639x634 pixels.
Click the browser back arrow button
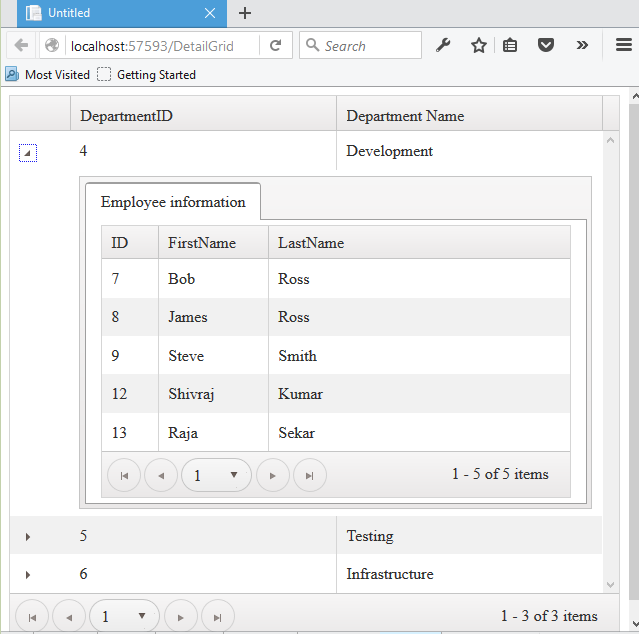pos(21,46)
